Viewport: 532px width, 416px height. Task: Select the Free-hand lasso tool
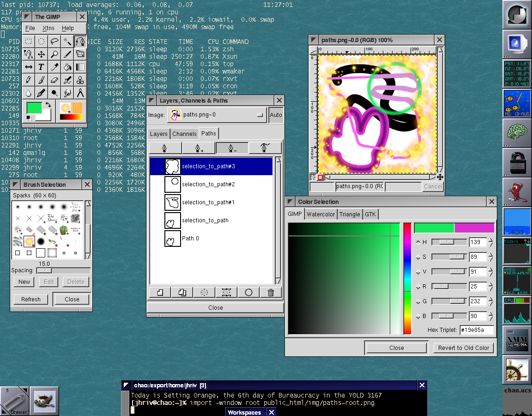tap(54, 42)
